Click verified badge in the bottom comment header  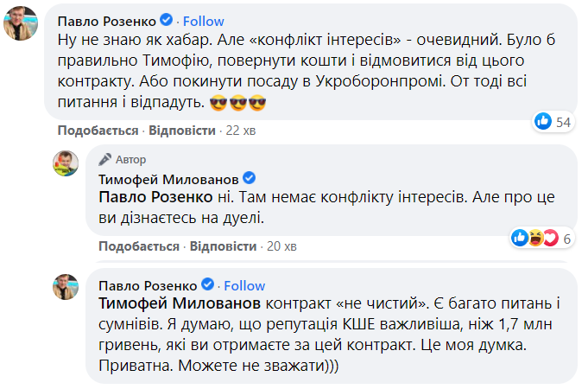207,284
